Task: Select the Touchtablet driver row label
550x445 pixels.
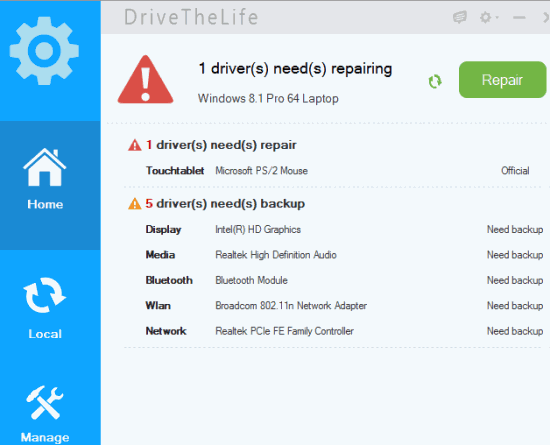Action: [x=175, y=171]
